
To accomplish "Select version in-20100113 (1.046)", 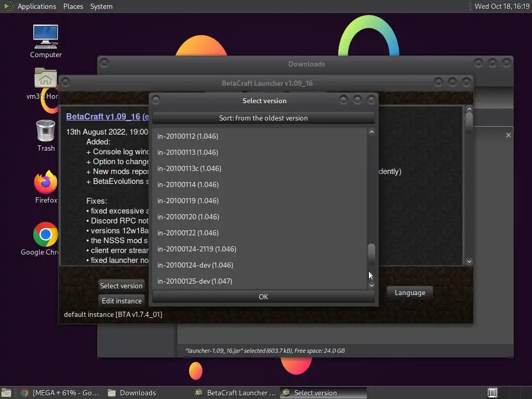I will [x=260, y=152].
